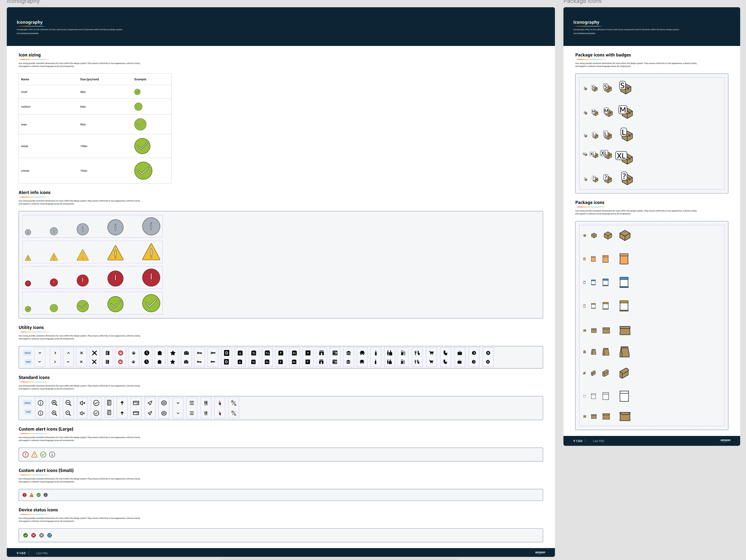Click the 'Custom alert icons (Large)' heading
Viewport: 746px width, 560px height.
tap(46, 429)
